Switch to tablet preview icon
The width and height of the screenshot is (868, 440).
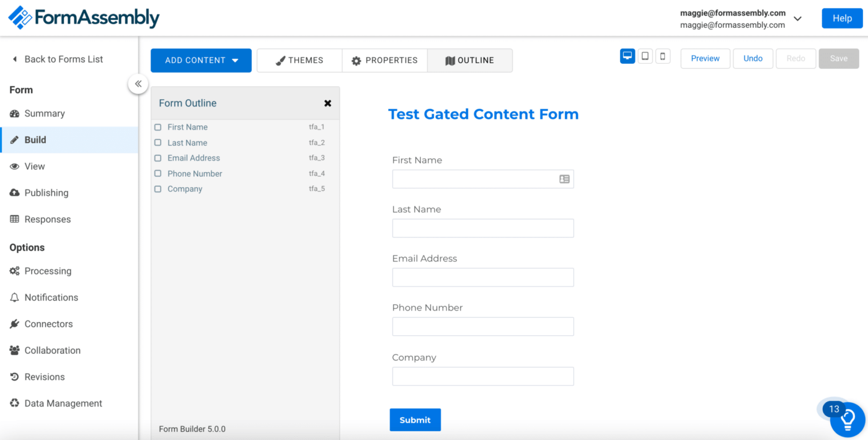click(x=645, y=56)
